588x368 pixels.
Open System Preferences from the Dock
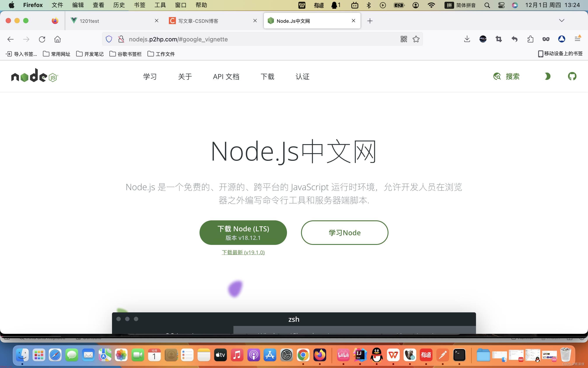coord(287,355)
